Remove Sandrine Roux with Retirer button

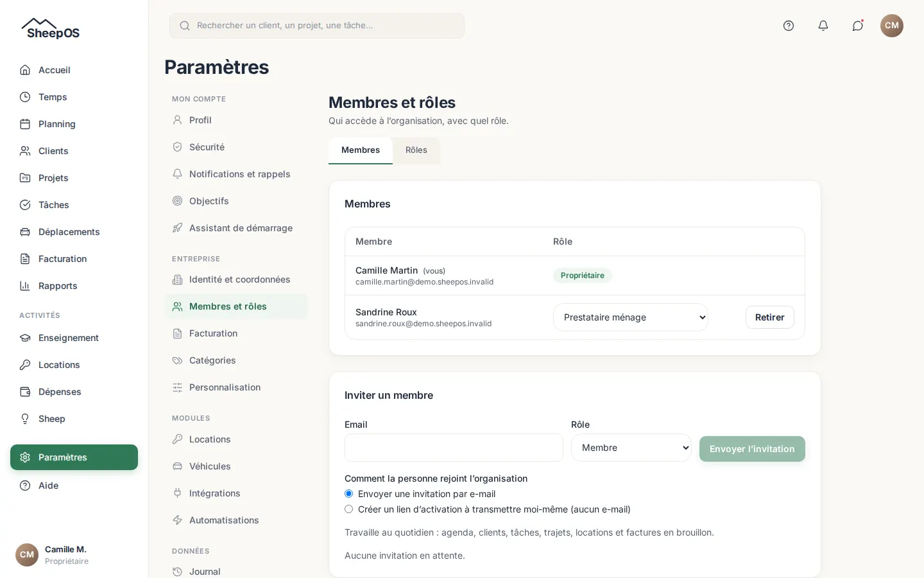[x=770, y=317]
